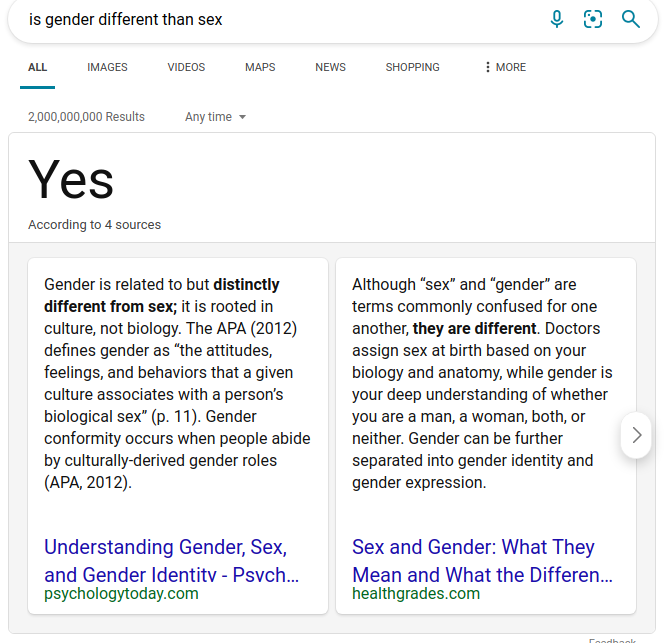
Task: Go to the NEWS tab
Action: click(330, 67)
